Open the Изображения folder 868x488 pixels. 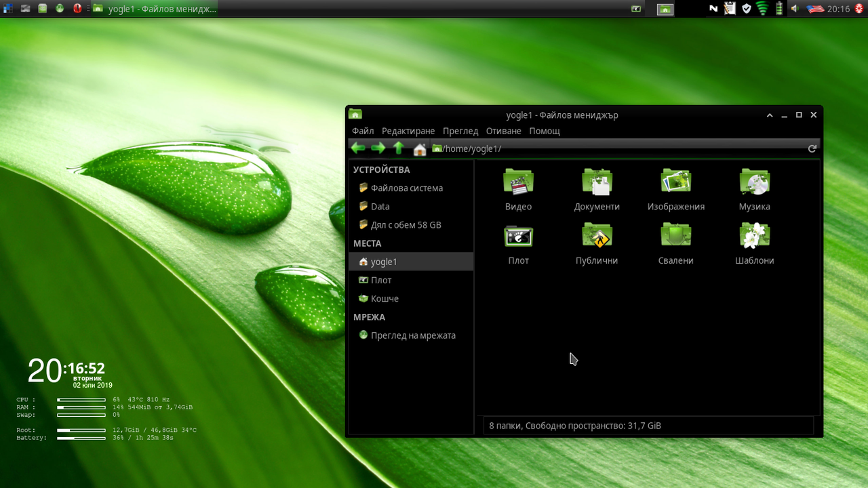pos(676,190)
